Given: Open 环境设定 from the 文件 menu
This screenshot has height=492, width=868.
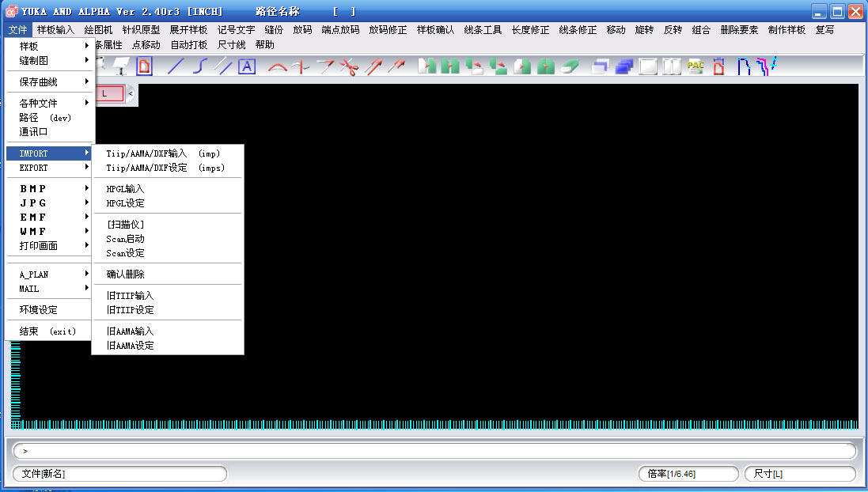Looking at the screenshot, I should (x=49, y=310).
